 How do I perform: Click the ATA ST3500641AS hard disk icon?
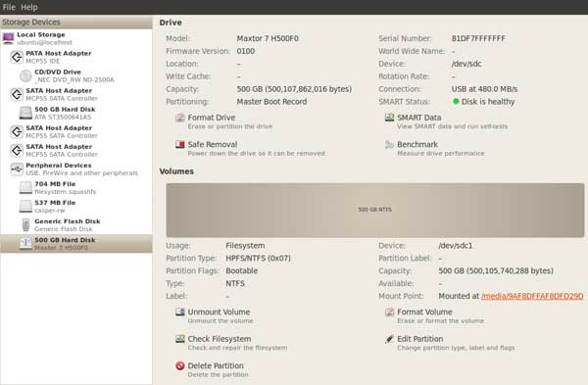pos(25,114)
